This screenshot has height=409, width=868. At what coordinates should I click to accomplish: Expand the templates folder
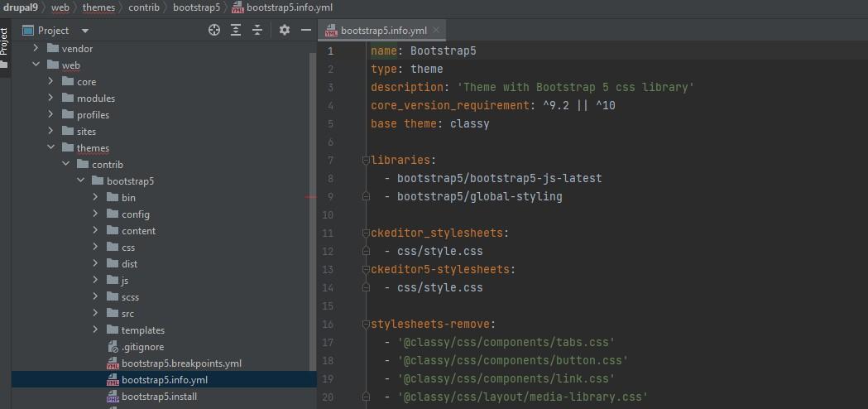click(x=96, y=330)
